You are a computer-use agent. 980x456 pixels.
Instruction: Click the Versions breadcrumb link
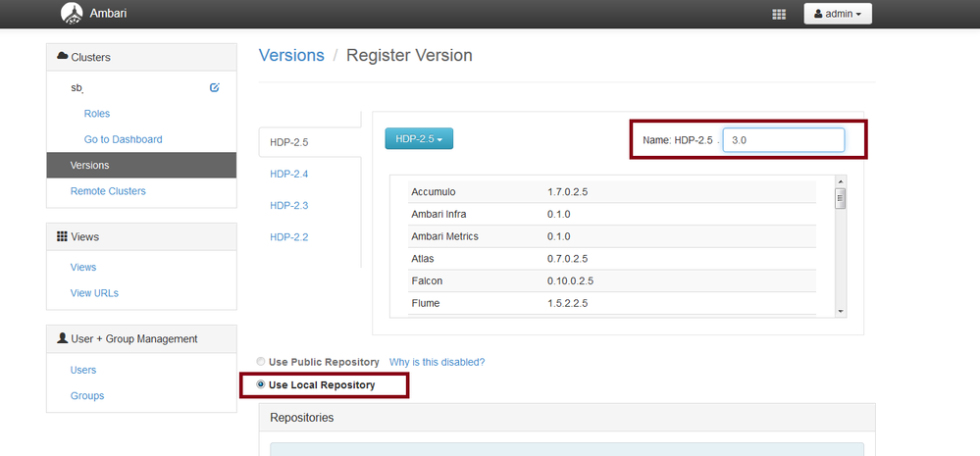(291, 56)
